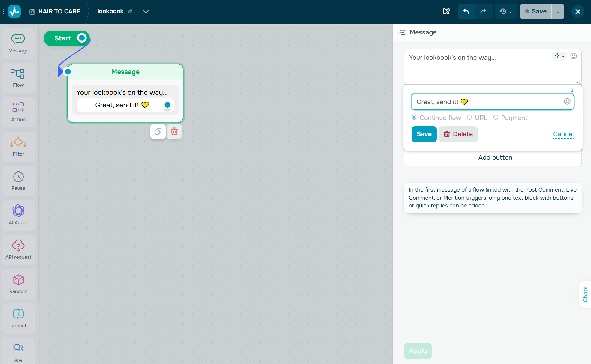Open emoji picker in button text field
The image size is (591, 364).
tap(567, 101)
